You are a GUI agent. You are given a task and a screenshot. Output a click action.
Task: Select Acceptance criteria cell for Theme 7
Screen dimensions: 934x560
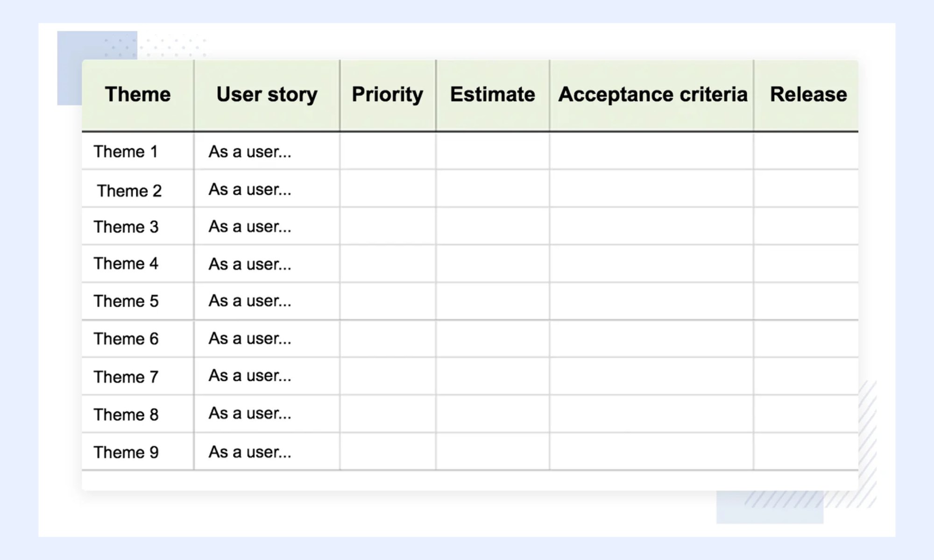(651, 376)
